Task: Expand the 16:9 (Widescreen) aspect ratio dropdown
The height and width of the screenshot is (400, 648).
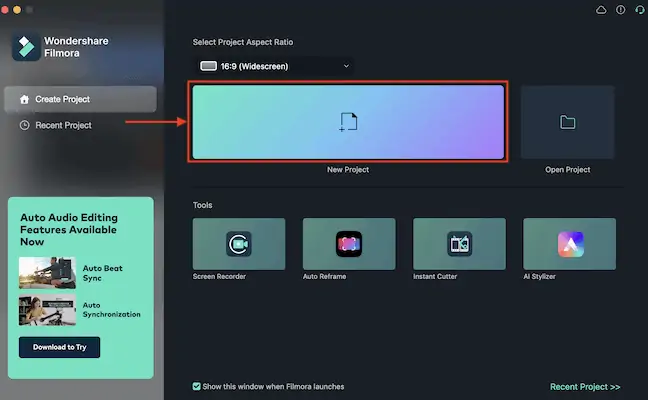Action: 276,66
